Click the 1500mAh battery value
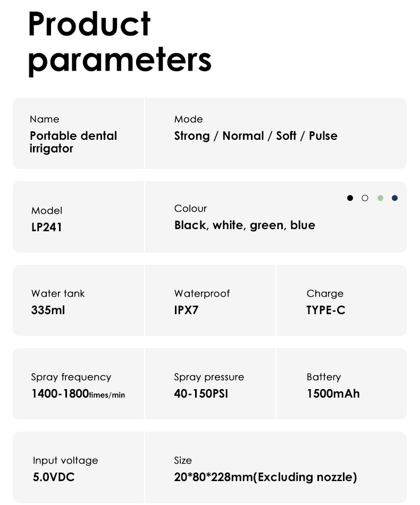This screenshot has height=505, width=420. coord(333,393)
